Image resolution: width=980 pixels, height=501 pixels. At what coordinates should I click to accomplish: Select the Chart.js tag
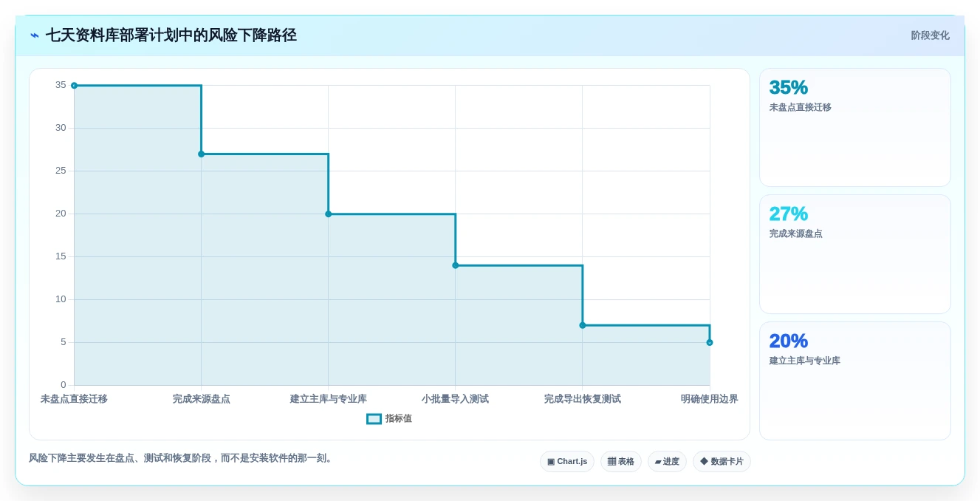pos(567,461)
